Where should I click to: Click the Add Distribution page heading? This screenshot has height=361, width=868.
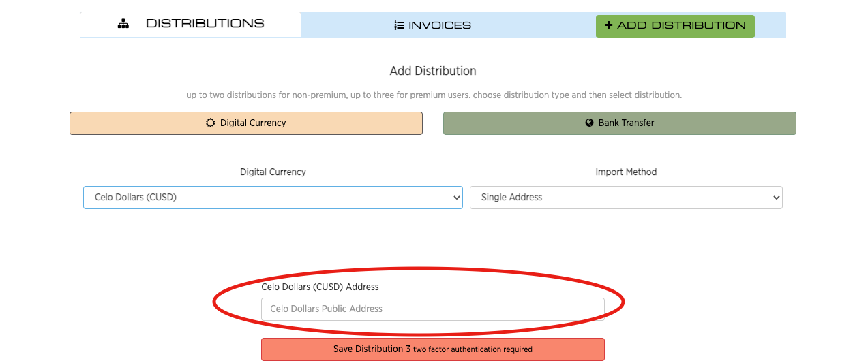pos(433,71)
